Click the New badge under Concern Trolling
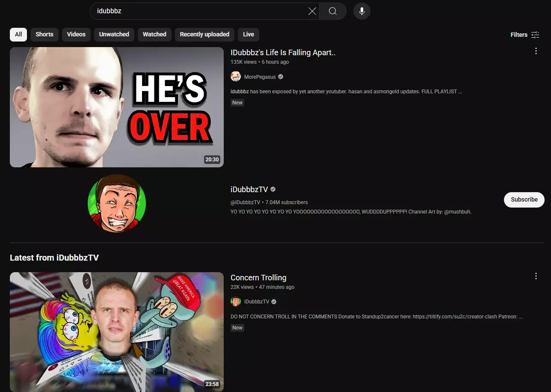Screen dimensions: 551x392 (x=237, y=328)
